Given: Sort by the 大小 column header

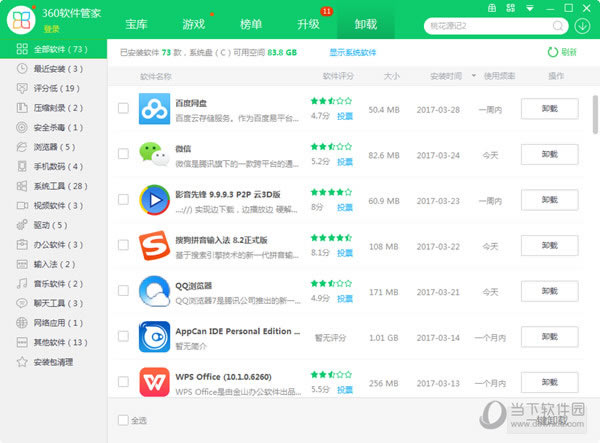Looking at the screenshot, I should pos(392,76).
